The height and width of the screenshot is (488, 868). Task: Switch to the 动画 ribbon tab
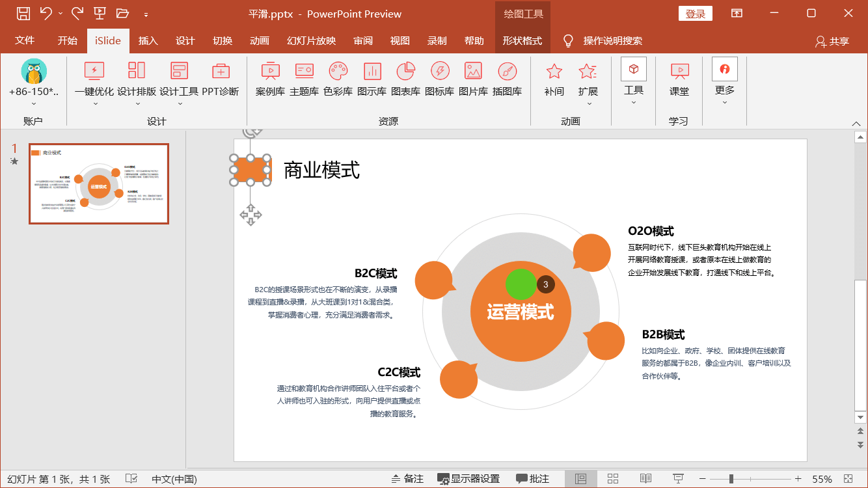point(260,40)
